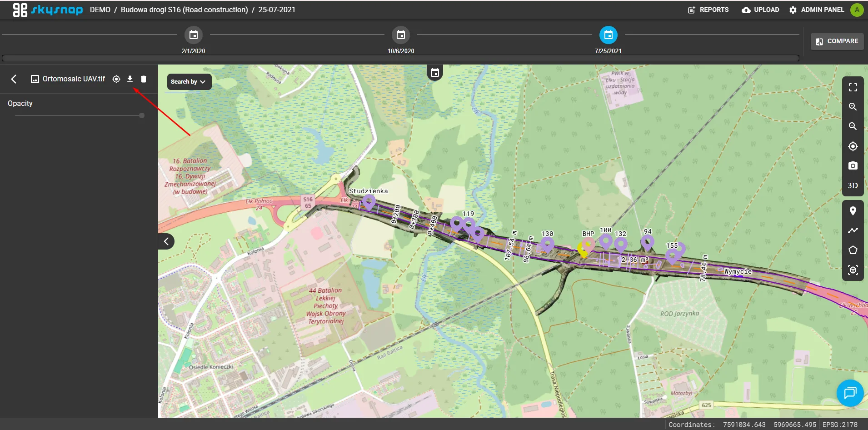This screenshot has width=868, height=430.
Task: Select the add point marker tool
Action: click(853, 211)
